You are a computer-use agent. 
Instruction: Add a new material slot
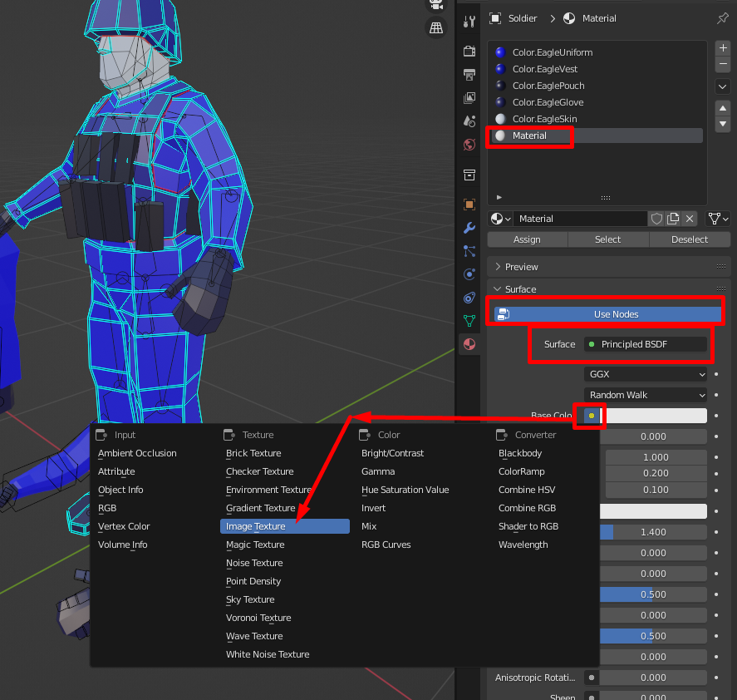(723, 48)
